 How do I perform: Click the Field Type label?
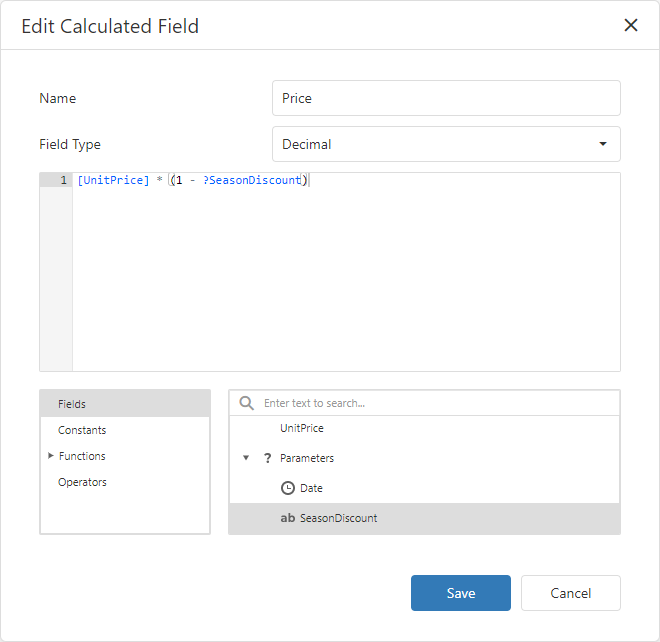70,144
